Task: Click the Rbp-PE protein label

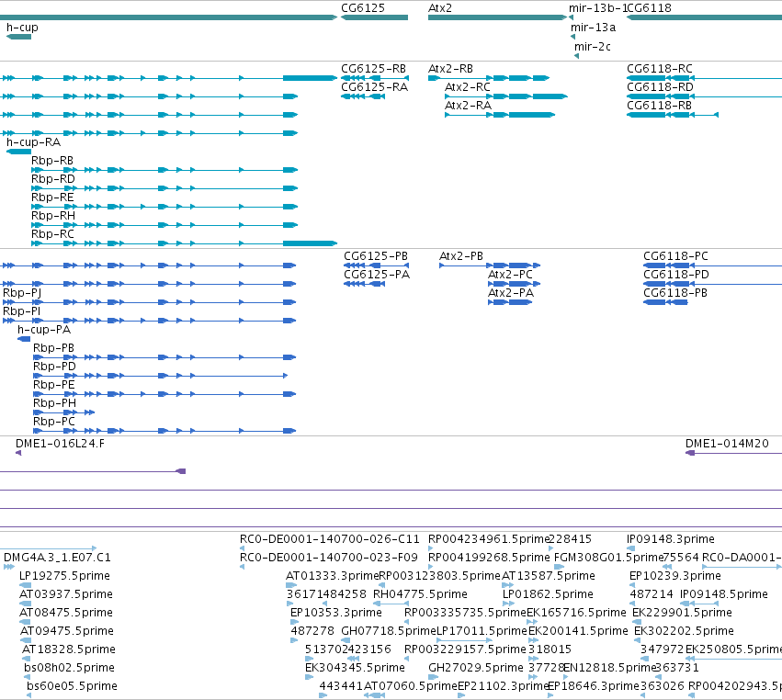Action: pos(54,386)
